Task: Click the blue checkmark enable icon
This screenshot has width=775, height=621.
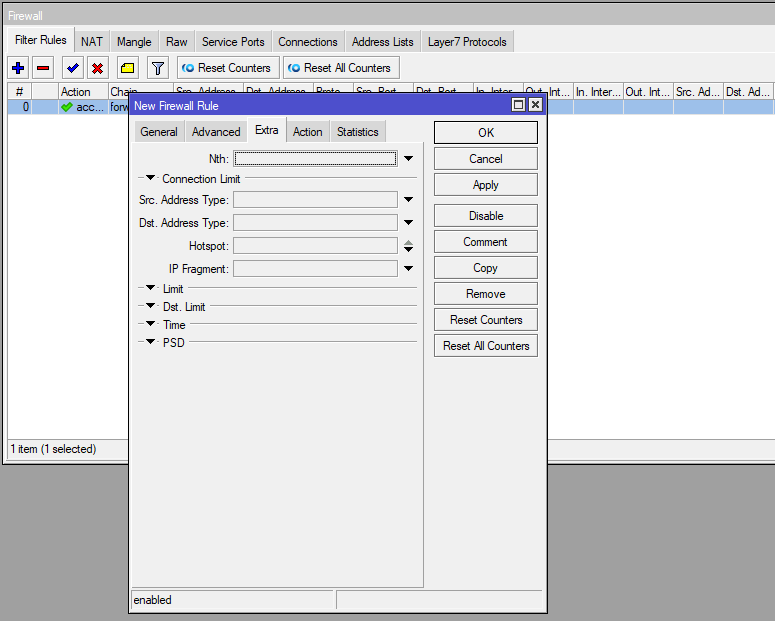Action: [x=73, y=68]
